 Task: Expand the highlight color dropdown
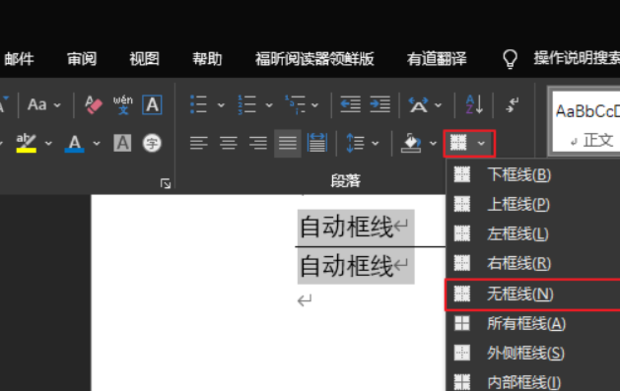[49, 143]
